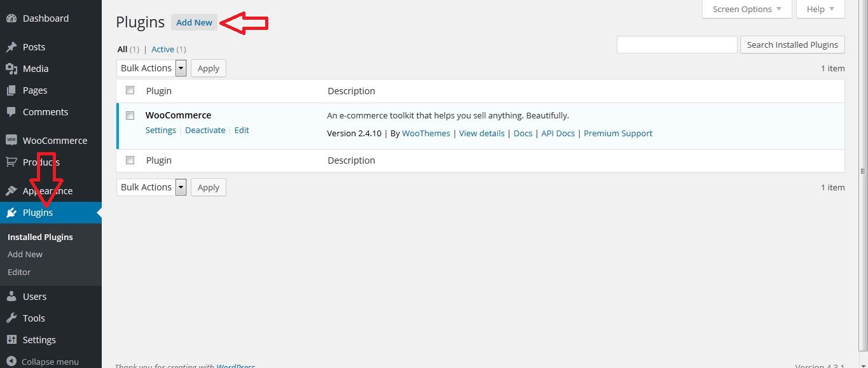
Task: Click the top Plugin column header
Action: (x=159, y=91)
